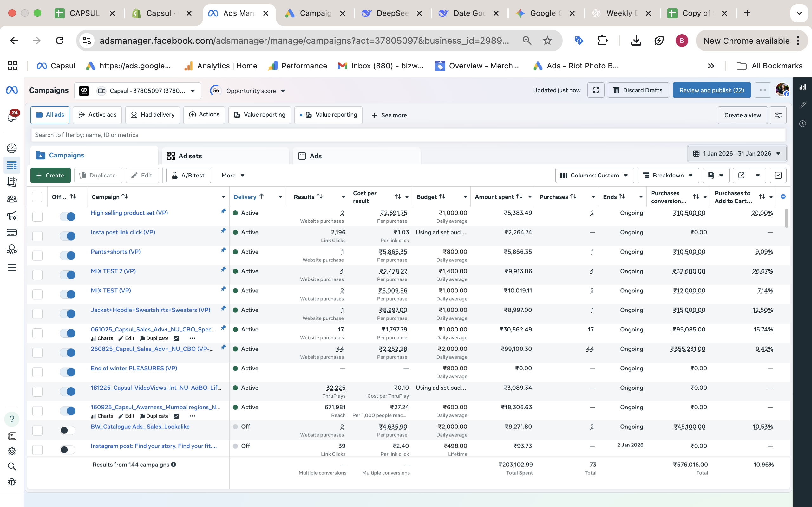Expand the Columns: Custom dropdown
Image resolution: width=812 pixels, height=507 pixels.
tap(594, 175)
